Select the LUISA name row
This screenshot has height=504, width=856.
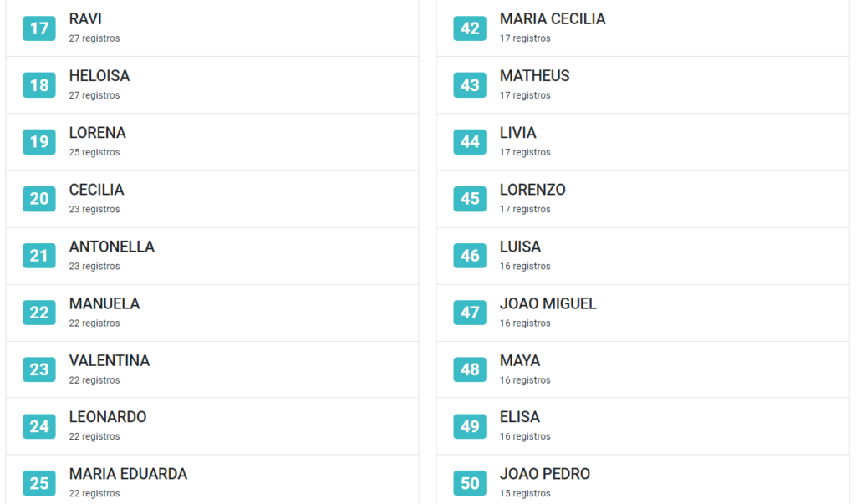[x=643, y=256]
